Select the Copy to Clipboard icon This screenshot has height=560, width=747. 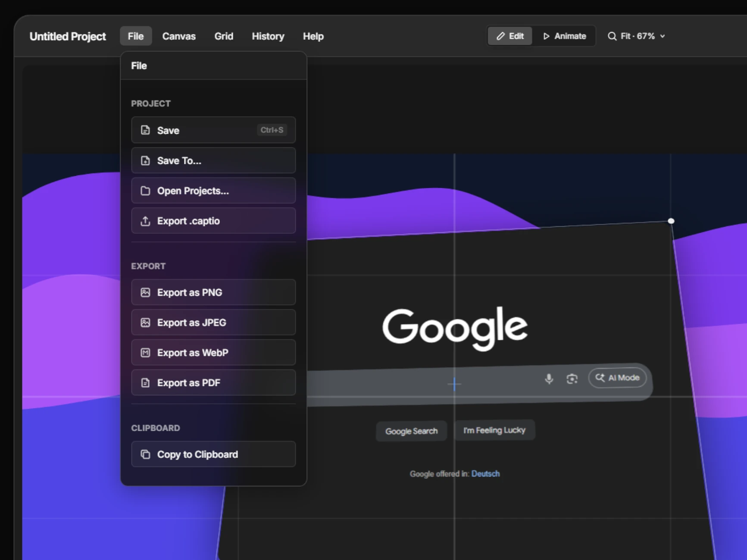[x=144, y=454]
